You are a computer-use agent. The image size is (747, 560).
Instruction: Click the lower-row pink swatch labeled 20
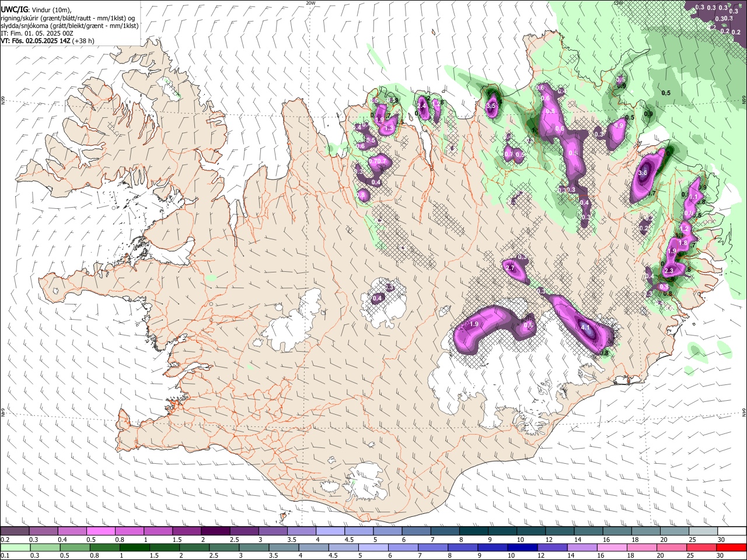click(x=672, y=547)
